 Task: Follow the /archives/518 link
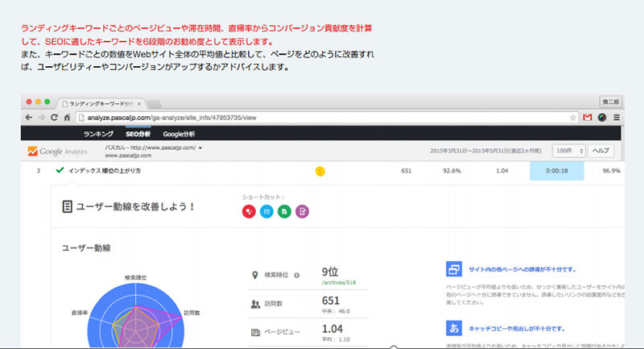[339, 283]
